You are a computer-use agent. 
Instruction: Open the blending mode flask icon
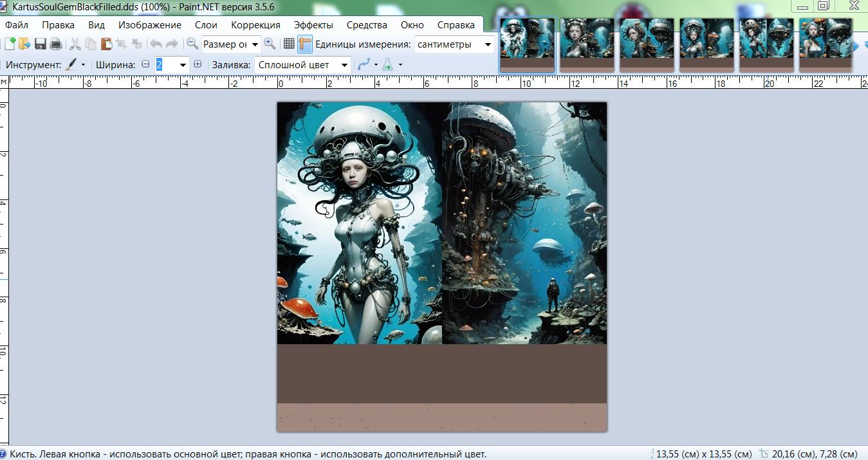point(387,65)
